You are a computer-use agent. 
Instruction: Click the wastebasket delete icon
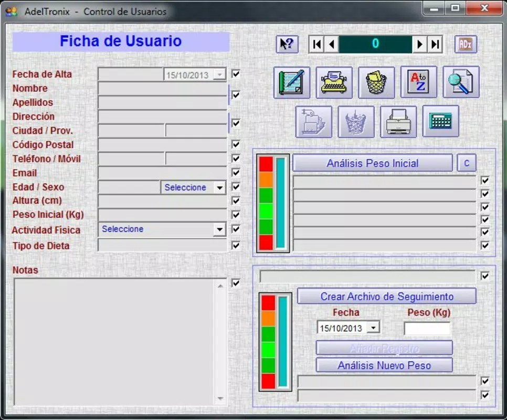pyautogui.click(x=376, y=82)
